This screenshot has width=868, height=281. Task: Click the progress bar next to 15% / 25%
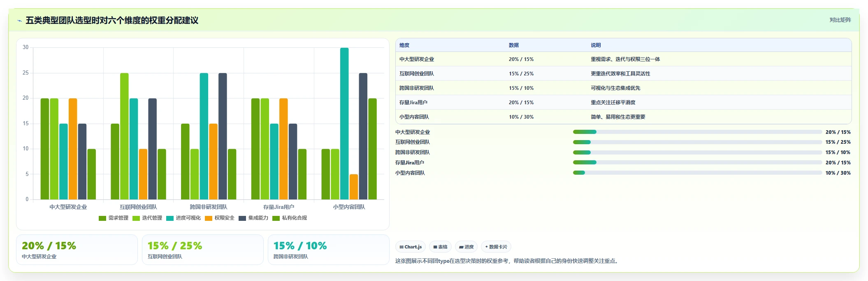(697, 142)
